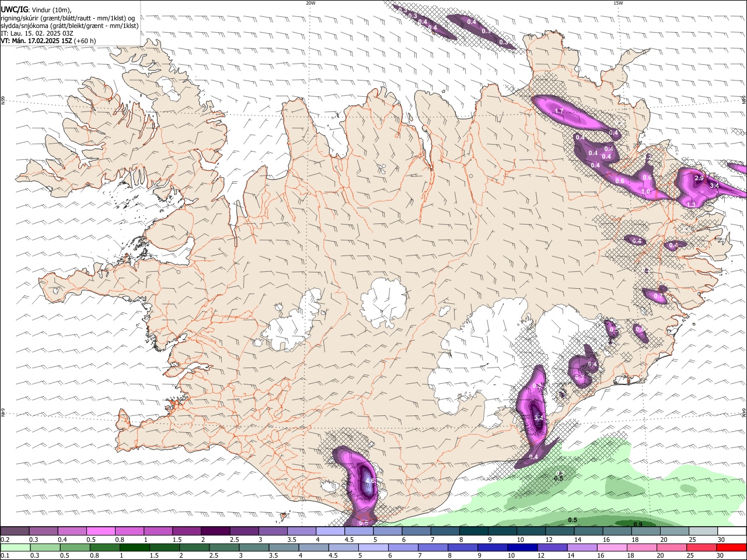The height and width of the screenshot is (560, 747).
Task: Select the darkest purple swatch between 2 and 2.5
Action: click(x=215, y=531)
